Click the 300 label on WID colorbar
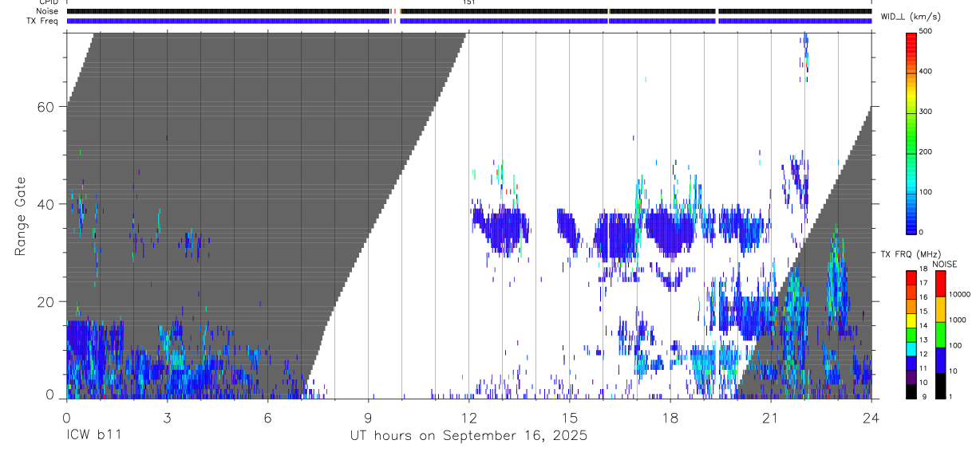The image size is (980, 452). [927, 112]
